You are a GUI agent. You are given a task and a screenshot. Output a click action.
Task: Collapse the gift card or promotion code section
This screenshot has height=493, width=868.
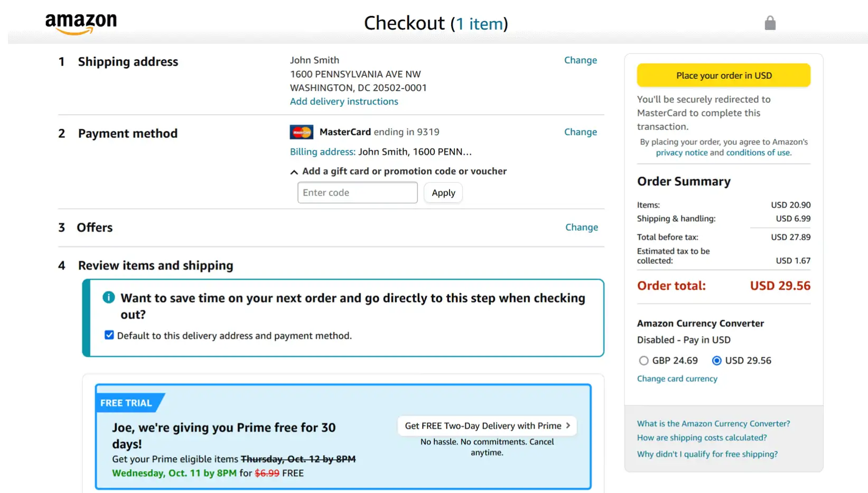(294, 172)
